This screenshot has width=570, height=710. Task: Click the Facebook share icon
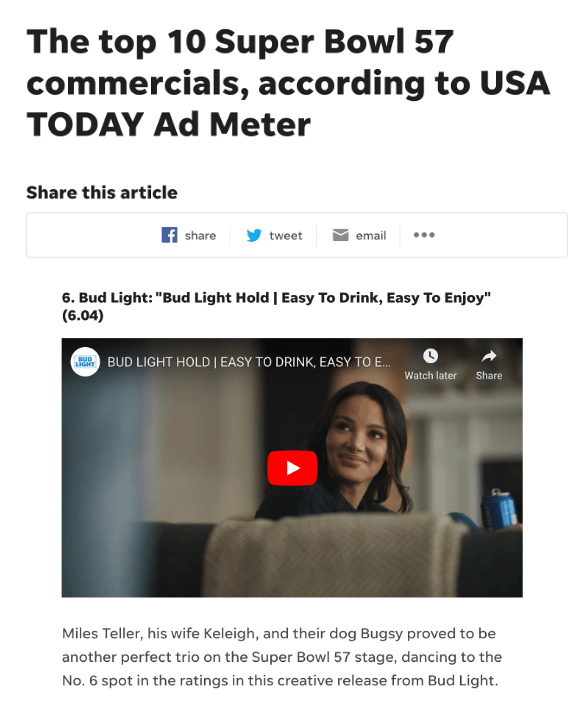pyautogui.click(x=169, y=235)
